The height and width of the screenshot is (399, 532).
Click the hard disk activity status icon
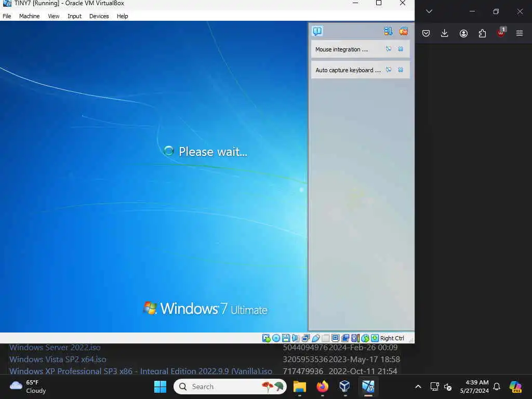click(267, 338)
